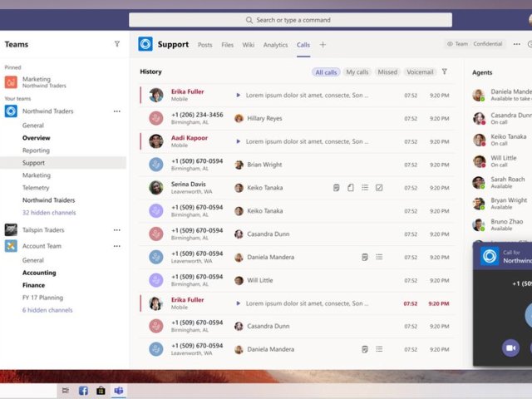Select the All calls filter
532x399 pixels.
[326, 72]
